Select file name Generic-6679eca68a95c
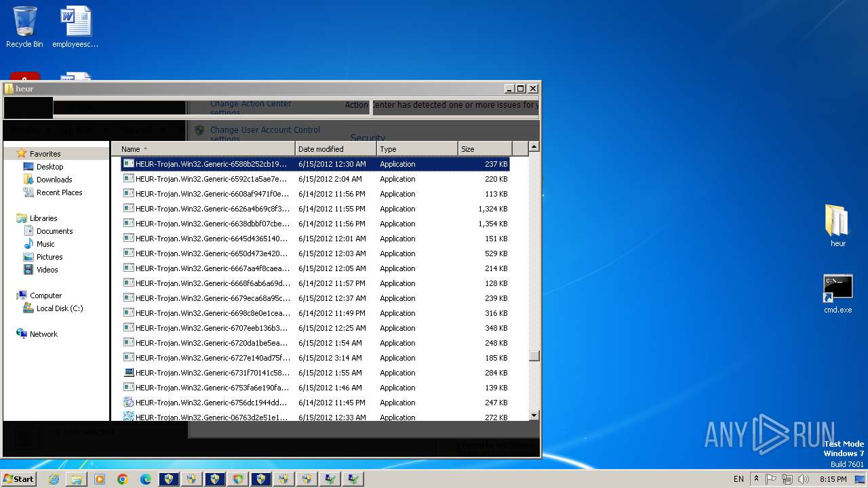The image size is (868, 488). click(x=212, y=298)
